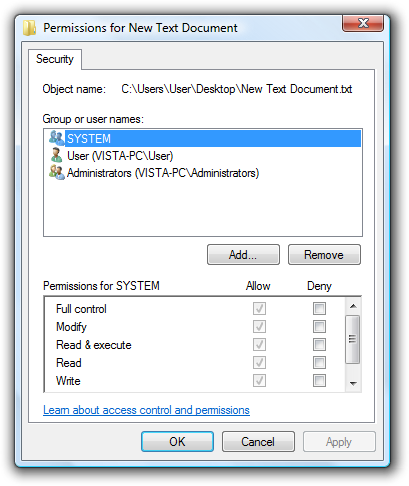
Task: Toggle the Write Allow checkbox
Action: [259, 380]
